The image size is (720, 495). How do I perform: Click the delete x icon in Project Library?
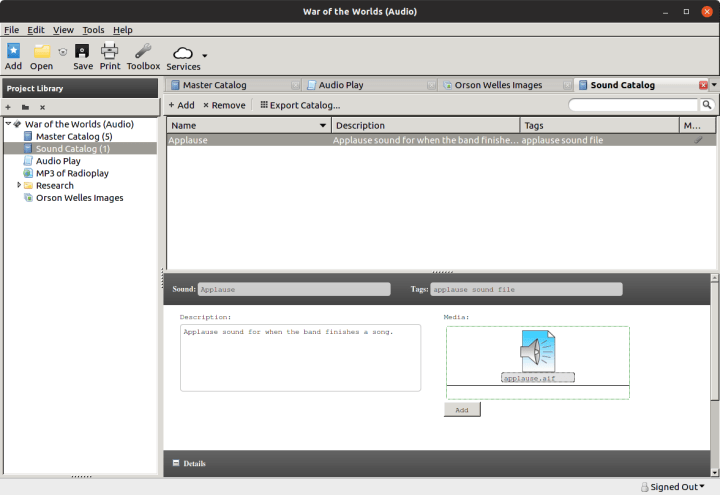(x=42, y=107)
